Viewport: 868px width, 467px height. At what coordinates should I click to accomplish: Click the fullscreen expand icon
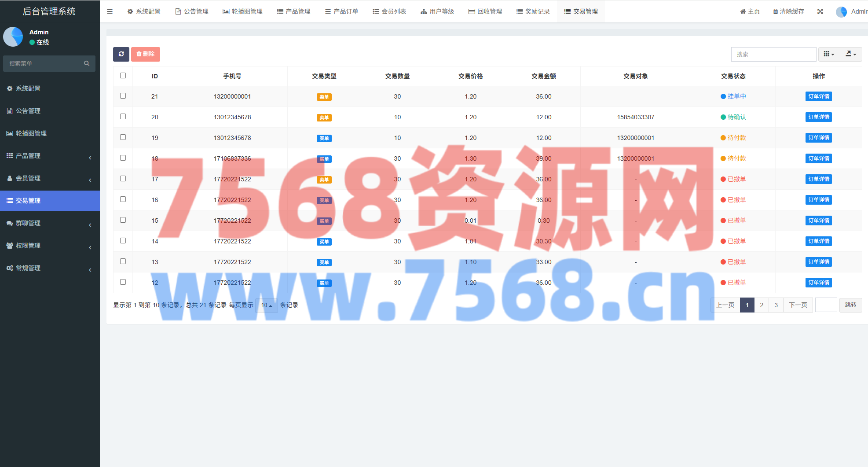point(820,11)
